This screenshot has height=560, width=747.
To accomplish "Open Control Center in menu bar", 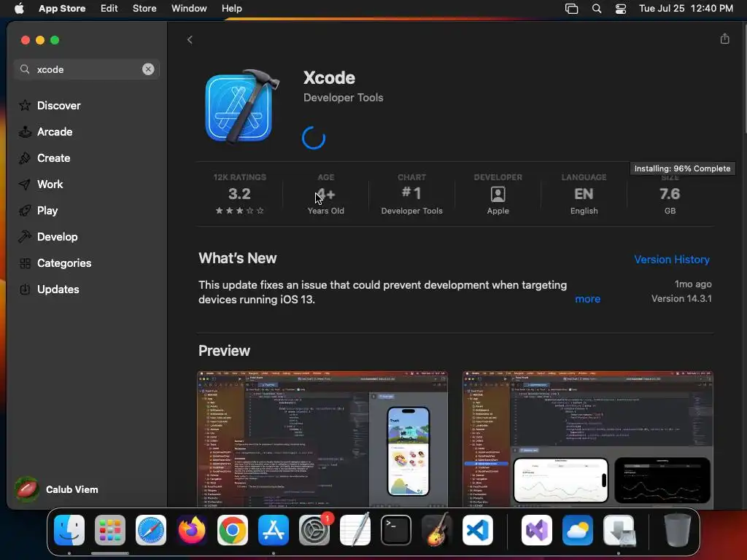I will [x=621, y=9].
